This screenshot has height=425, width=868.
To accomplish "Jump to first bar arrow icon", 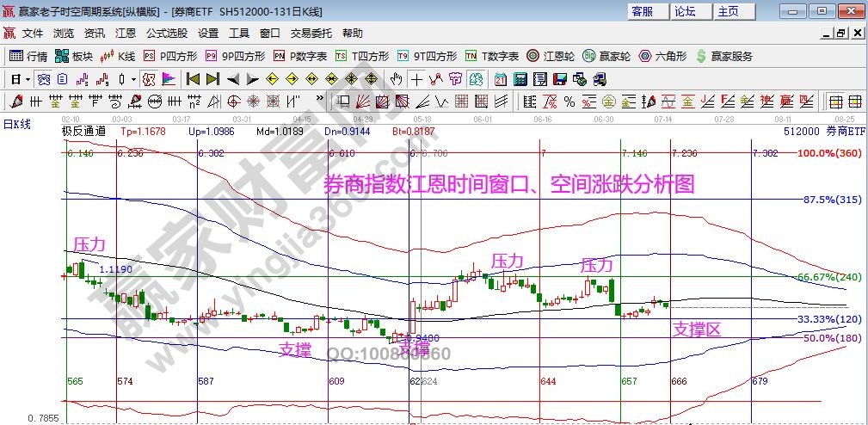I will coord(193,79).
